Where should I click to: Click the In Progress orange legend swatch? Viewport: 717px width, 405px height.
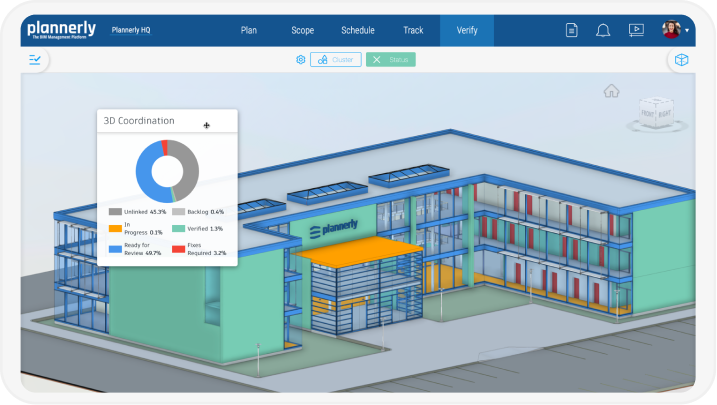(115, 229)
